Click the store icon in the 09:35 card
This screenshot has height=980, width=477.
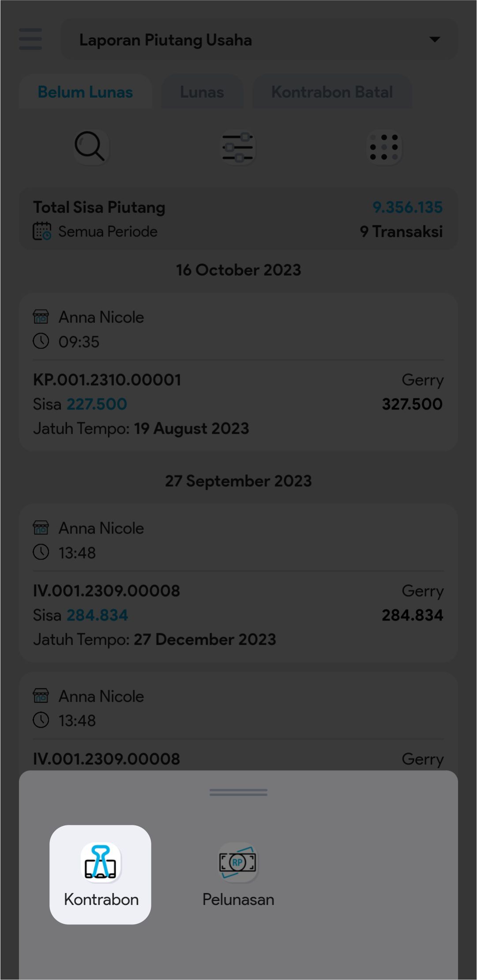[x=41, y=317]
